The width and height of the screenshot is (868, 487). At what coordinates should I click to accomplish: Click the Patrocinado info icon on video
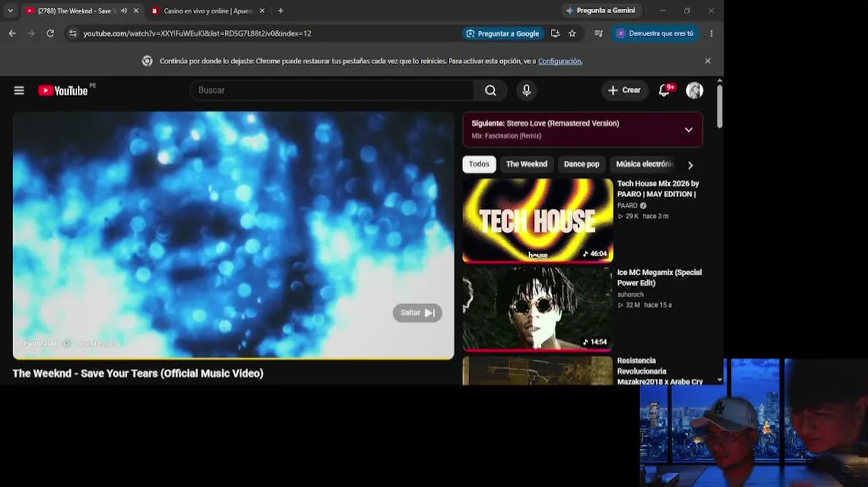[66, 344]
